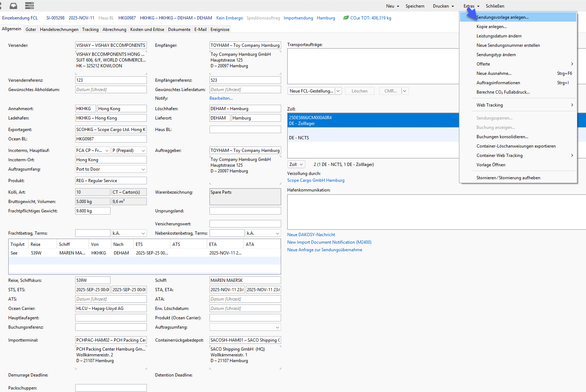Image resolution: width=586 pixels, height=392 pixels.
Task: Click the 'Bearbeiten...' link next to Notify
Action: pos(221,98)
